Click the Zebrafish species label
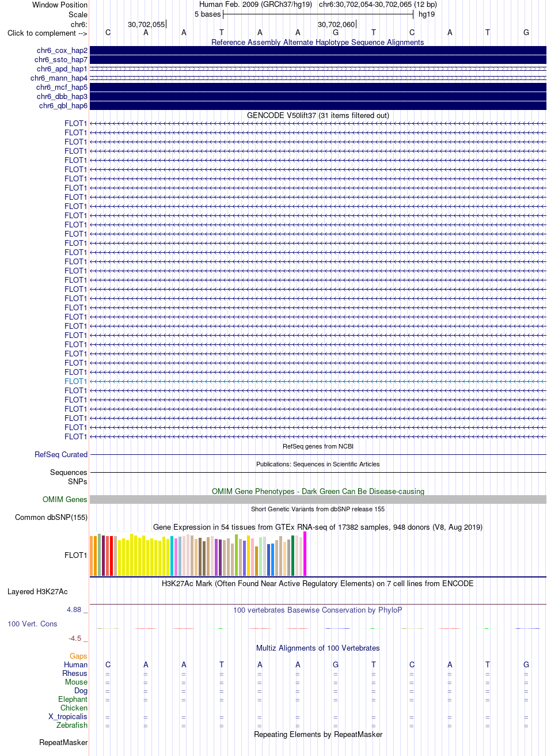 tap(72, 725)
